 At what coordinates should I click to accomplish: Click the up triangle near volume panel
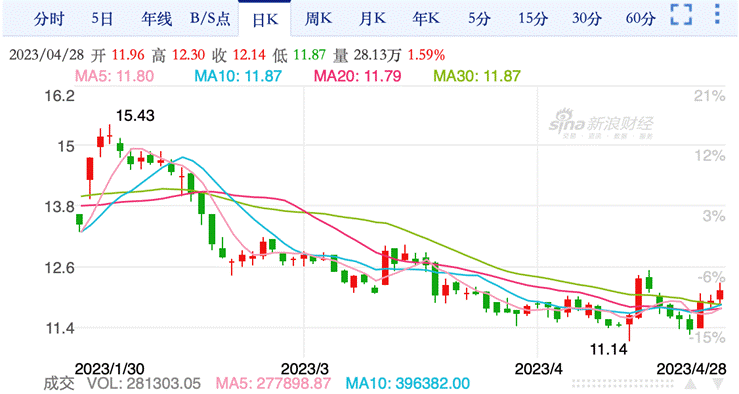pyautogui.click(x=690, y=384)
